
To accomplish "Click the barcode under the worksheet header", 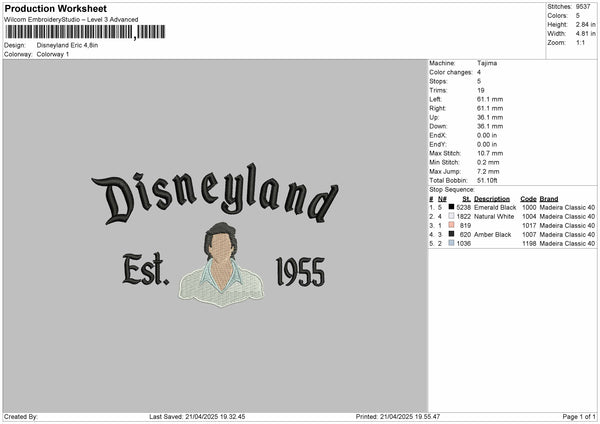I will 85,32.
